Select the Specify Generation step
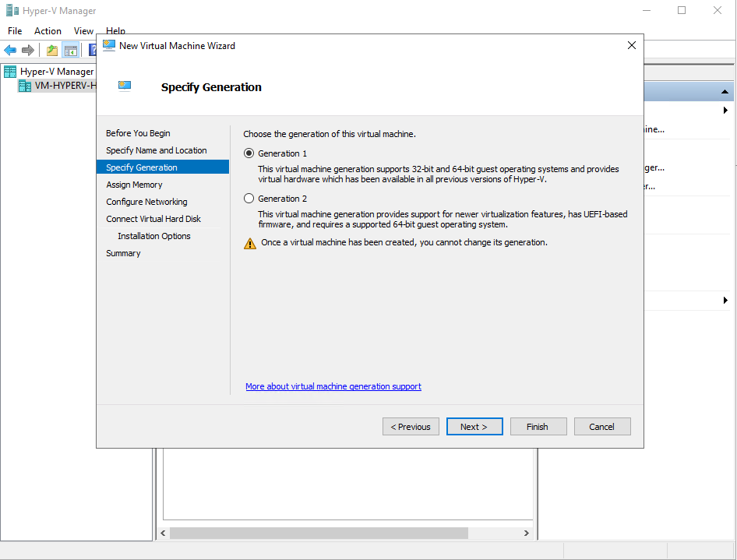The height and width of the screenshot is (560, 737). [163, 167]
